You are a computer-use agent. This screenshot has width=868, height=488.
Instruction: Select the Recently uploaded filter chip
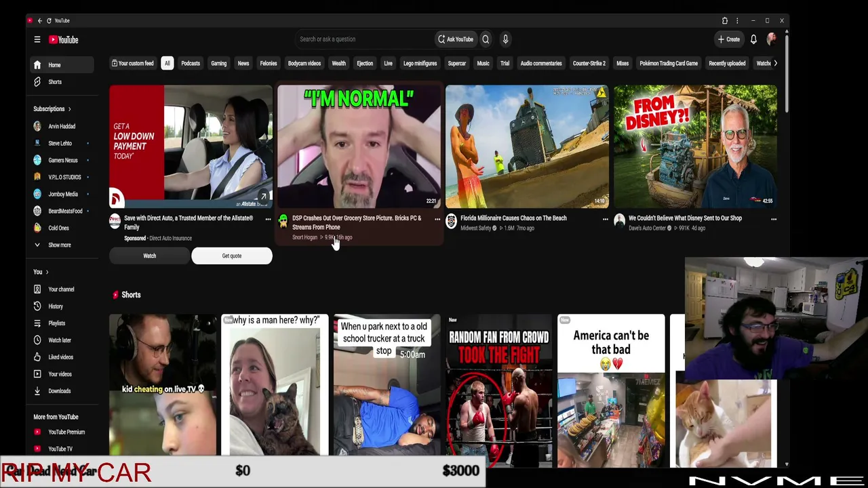727,63
